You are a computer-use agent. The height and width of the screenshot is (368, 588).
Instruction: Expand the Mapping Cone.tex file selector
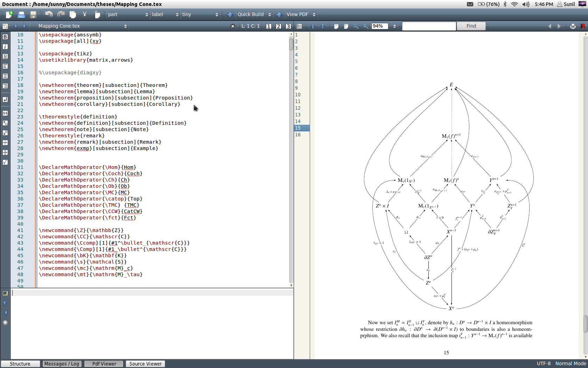click(83, 26)
